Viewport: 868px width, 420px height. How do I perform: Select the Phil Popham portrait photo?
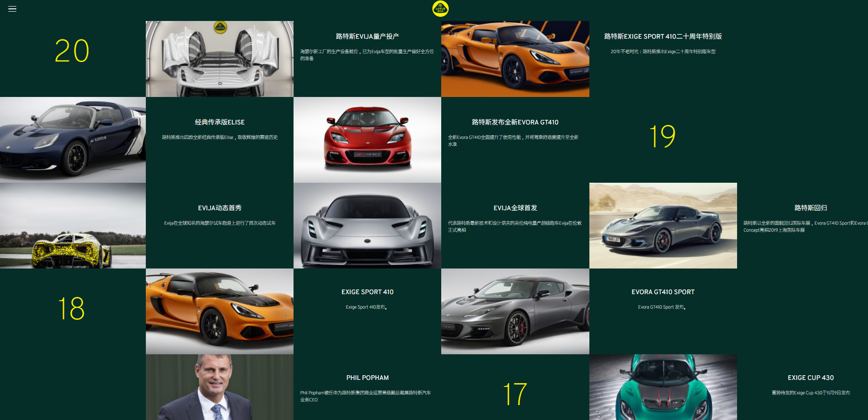pyautogui.click(x=219, y=387)
